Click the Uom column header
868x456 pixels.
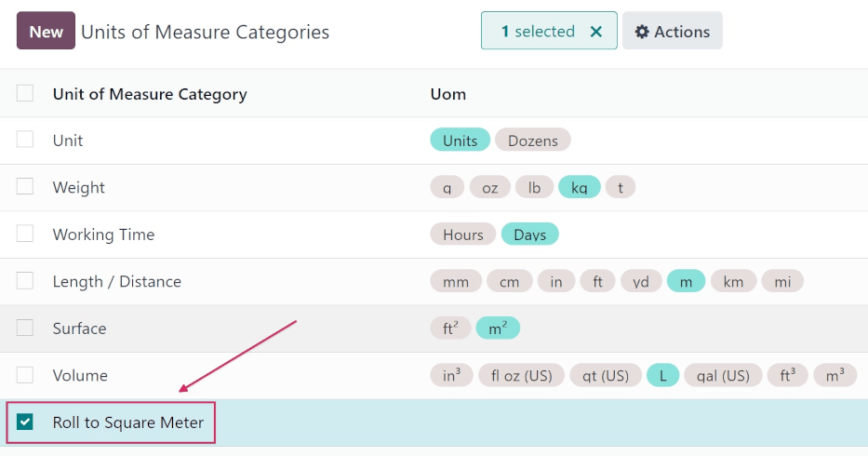coord(447,94)
